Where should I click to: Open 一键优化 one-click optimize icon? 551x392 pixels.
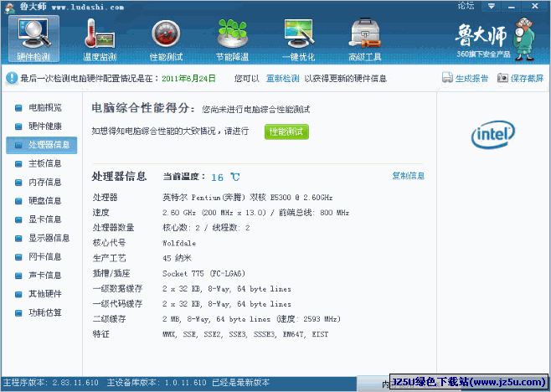point(299,39)
